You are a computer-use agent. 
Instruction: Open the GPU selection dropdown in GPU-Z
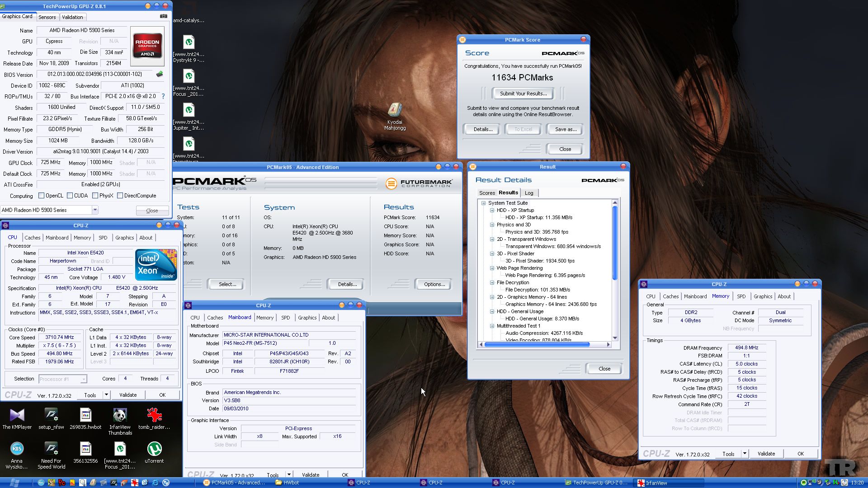tap(95, 210)
